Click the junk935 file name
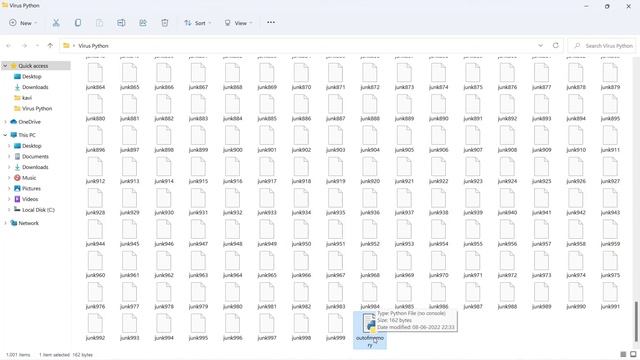The height and width of the screenshot is (360, 640). (336, 212)
